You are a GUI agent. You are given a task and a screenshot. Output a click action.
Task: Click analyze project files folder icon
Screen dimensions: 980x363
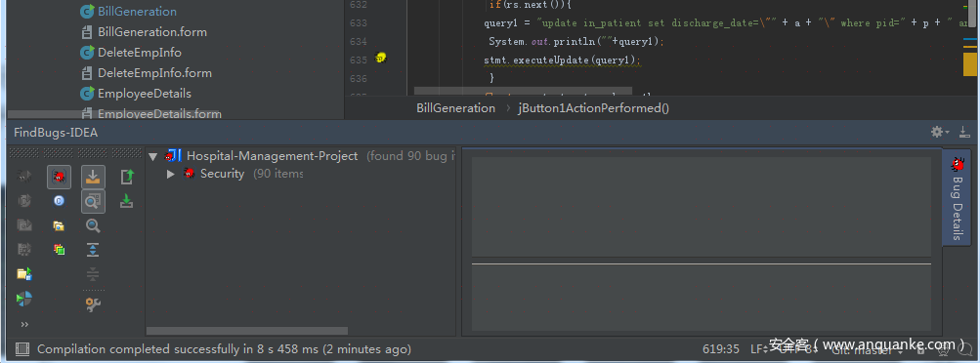pos(24,274)
